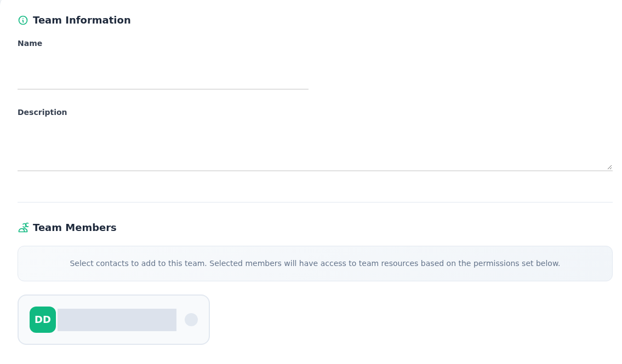Click the bottom border of the Description area
The image size is (622, 364).
point(315,171)
